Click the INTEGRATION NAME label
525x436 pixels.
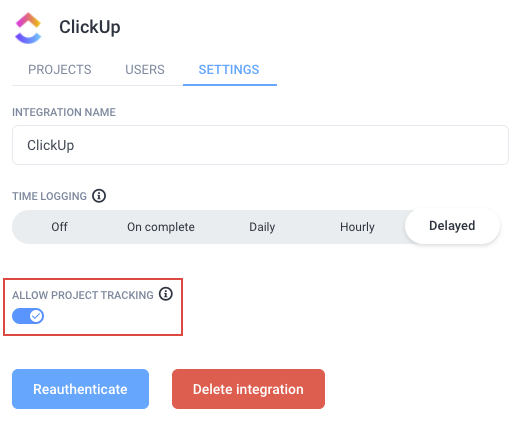point(64,112)
